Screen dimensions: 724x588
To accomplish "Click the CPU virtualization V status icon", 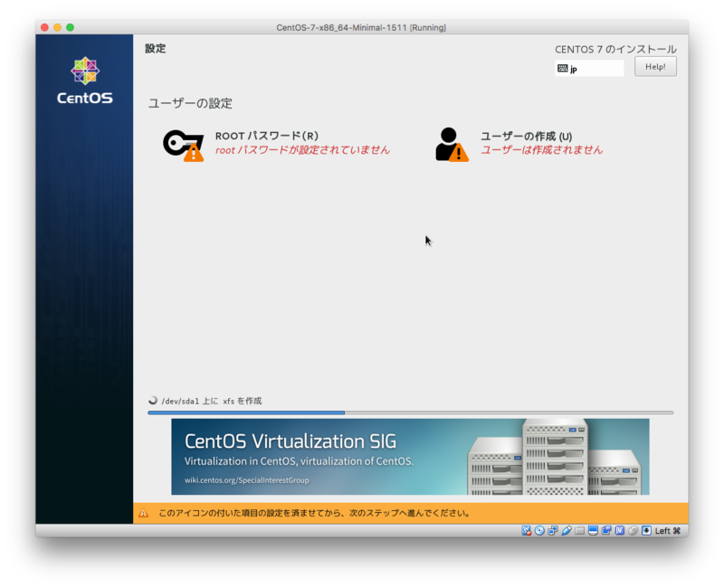I will [620, 531].
